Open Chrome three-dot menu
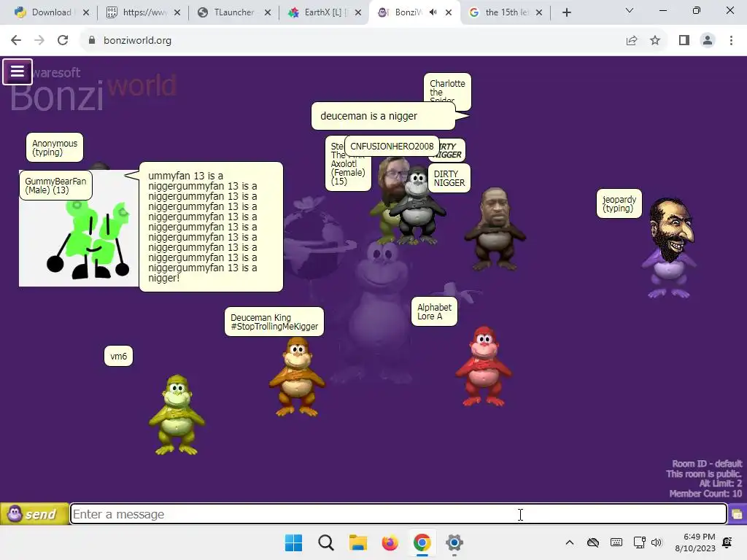This screenshot has width=747, height=560. [731, 41]
